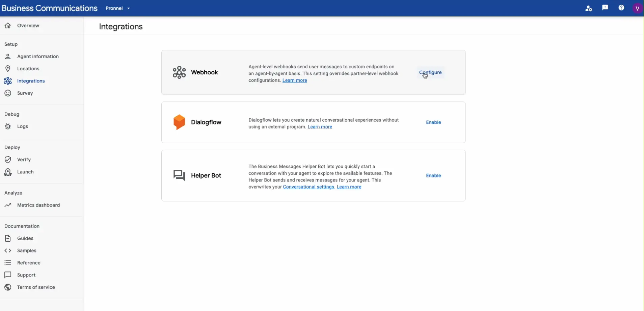Click the Survey smiley icon
The height and width of the screenshot is (311, 644).
(x=8, y=93)
